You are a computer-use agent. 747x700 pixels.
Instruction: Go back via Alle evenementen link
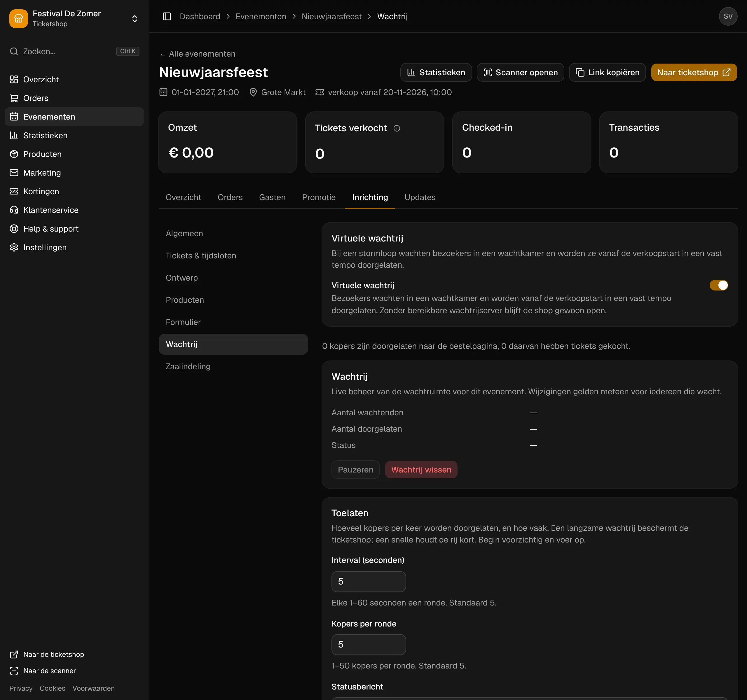[x=198, y=54]
